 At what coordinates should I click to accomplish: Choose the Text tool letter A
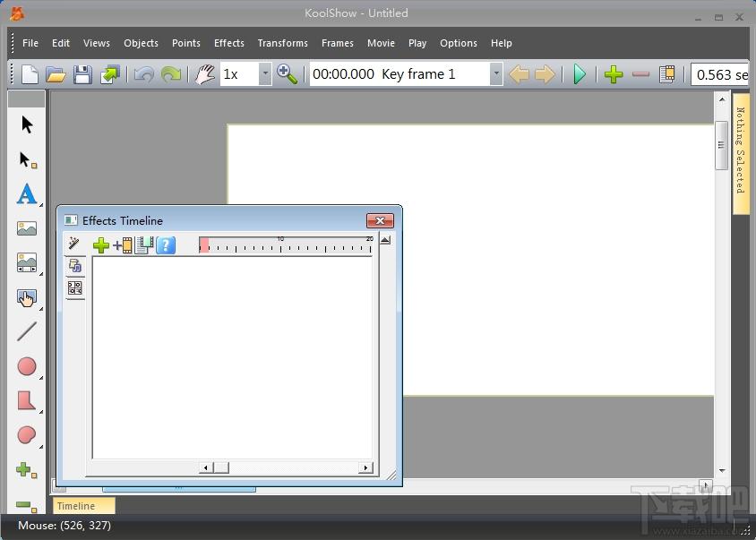(27, 193)
